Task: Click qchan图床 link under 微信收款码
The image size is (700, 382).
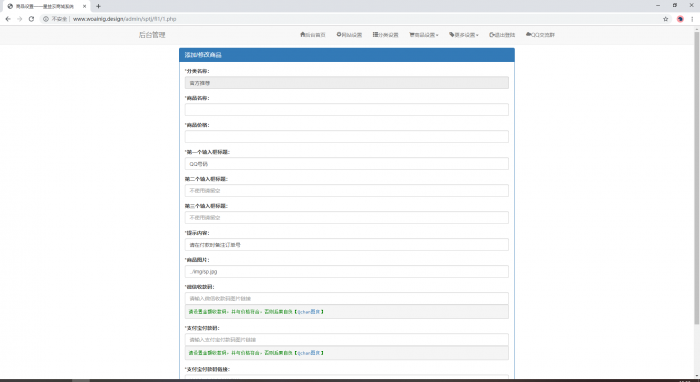Action: pos(309,311)
